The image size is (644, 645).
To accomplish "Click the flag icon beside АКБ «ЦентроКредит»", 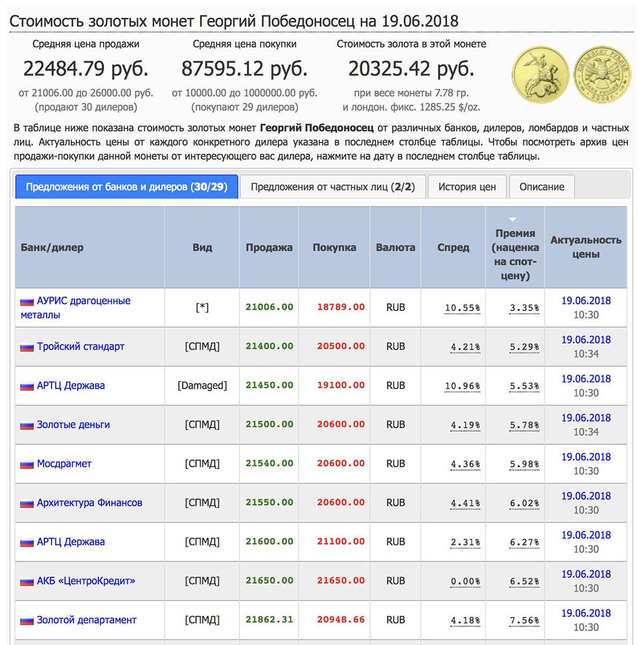I will tap(27, 582).
